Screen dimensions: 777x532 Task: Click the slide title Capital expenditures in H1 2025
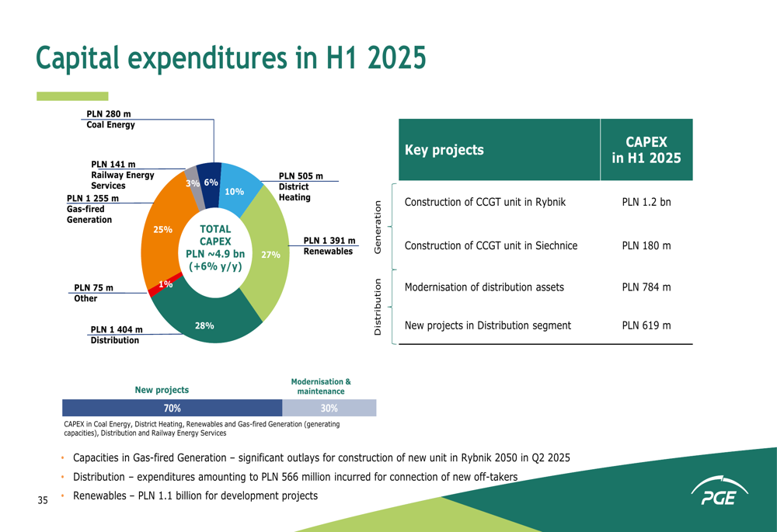tap(232, 57)
